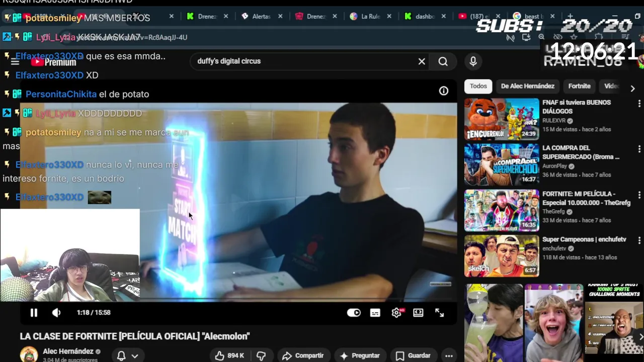Start a voice search with the microphone

(473, 61)
